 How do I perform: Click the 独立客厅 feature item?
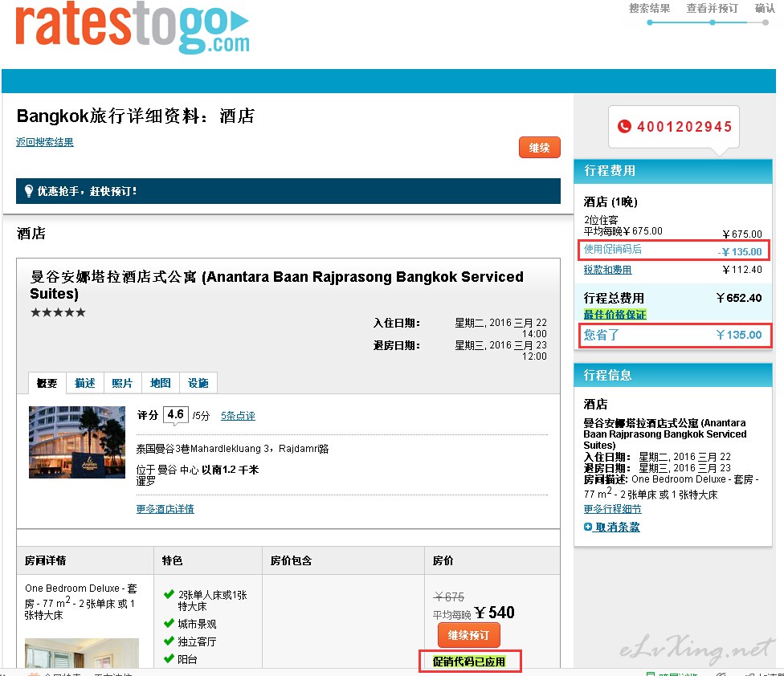pyautogui.click(x=197, y=641)
